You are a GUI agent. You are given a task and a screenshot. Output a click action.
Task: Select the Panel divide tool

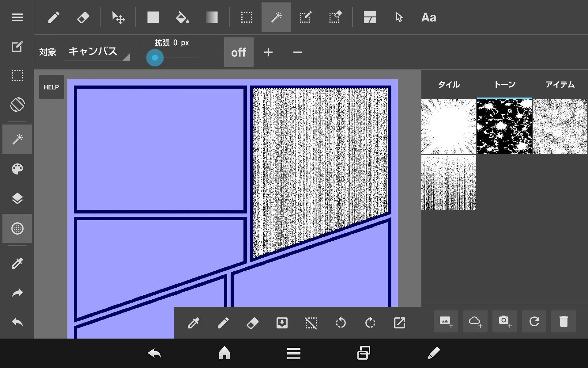[x=370, y=17]
